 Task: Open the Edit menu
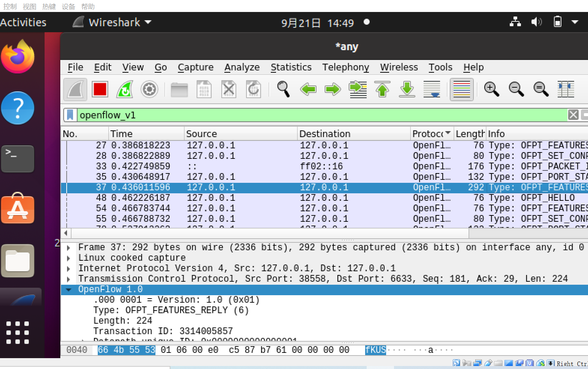click(x=103, y=67)
